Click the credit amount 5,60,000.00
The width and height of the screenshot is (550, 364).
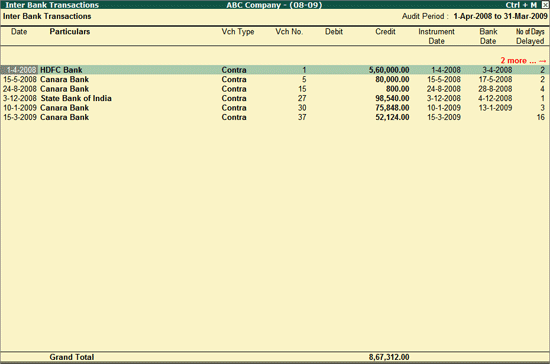pos(389,70)
